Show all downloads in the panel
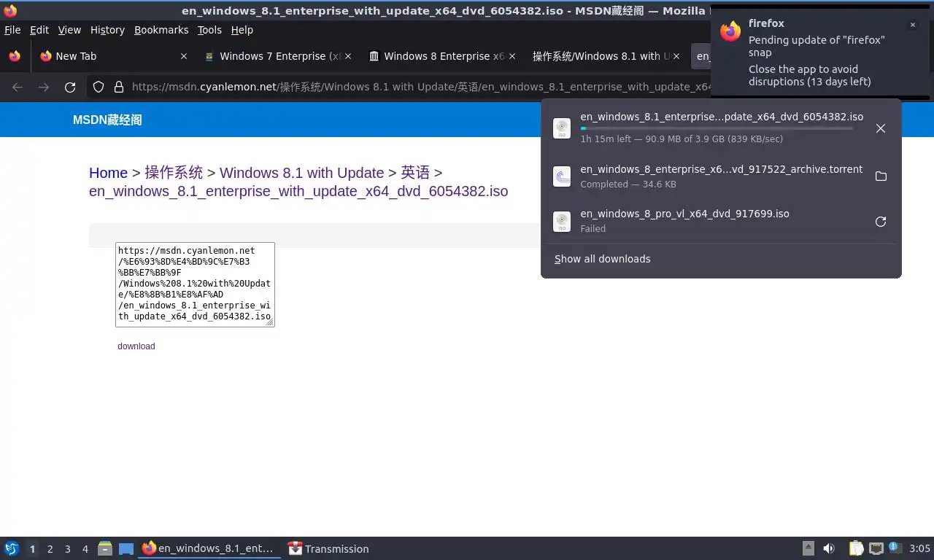The height and width of the screenshot is (560, 934). click(602, 259)
